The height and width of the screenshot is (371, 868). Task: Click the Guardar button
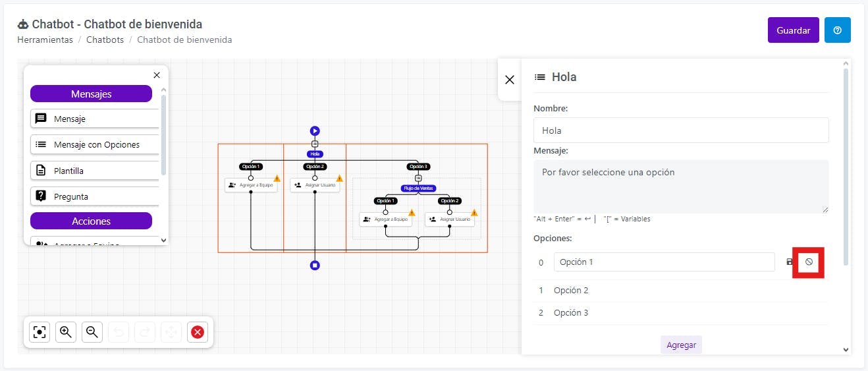793,30
